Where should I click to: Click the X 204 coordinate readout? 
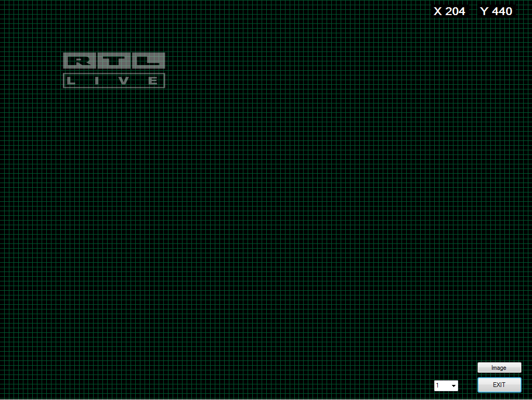(449, 11)
